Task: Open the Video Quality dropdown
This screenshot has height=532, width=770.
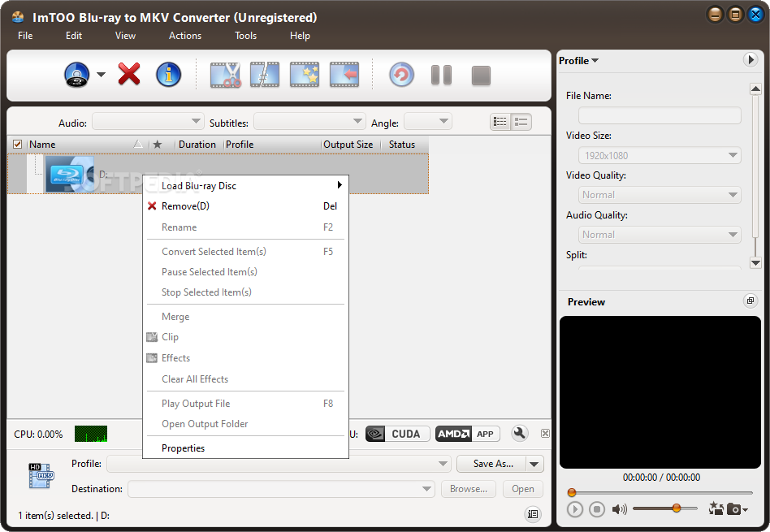Action: 660,195
